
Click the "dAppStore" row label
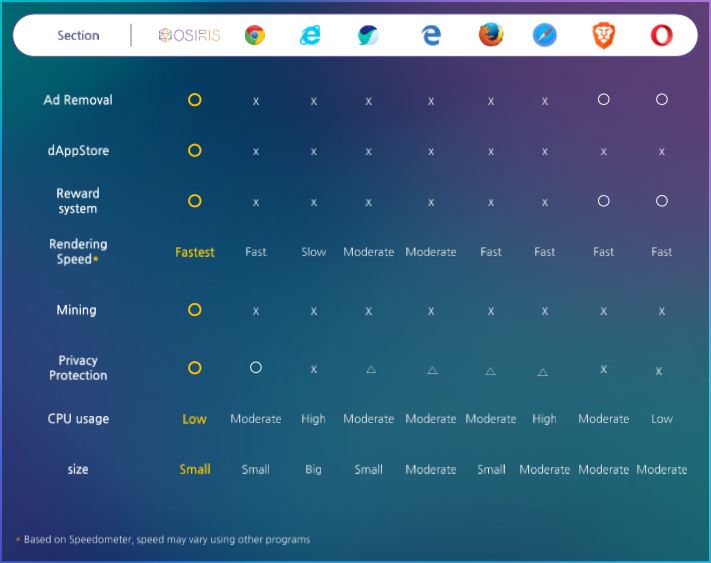(78, 150)
